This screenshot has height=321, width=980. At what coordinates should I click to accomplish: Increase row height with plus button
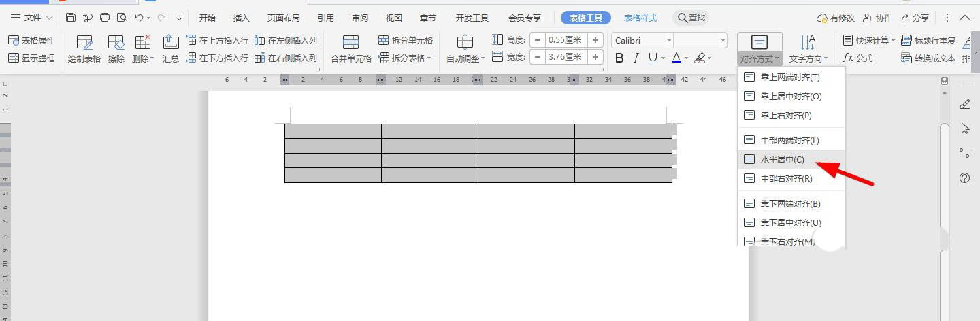[x=595, y=40]
